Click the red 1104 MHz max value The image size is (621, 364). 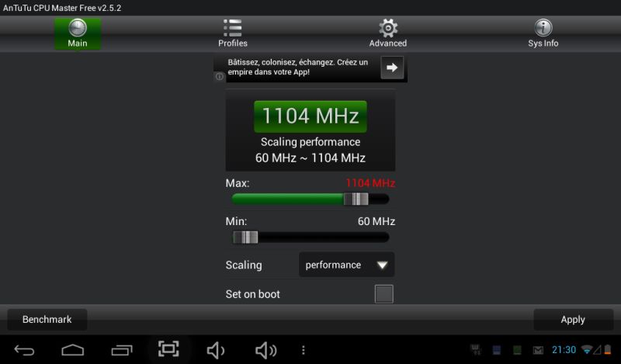click(370, 183)
